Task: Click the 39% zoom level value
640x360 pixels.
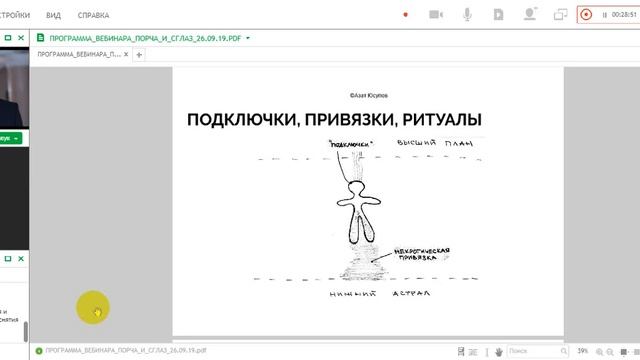Action: [x=582, y=351]
